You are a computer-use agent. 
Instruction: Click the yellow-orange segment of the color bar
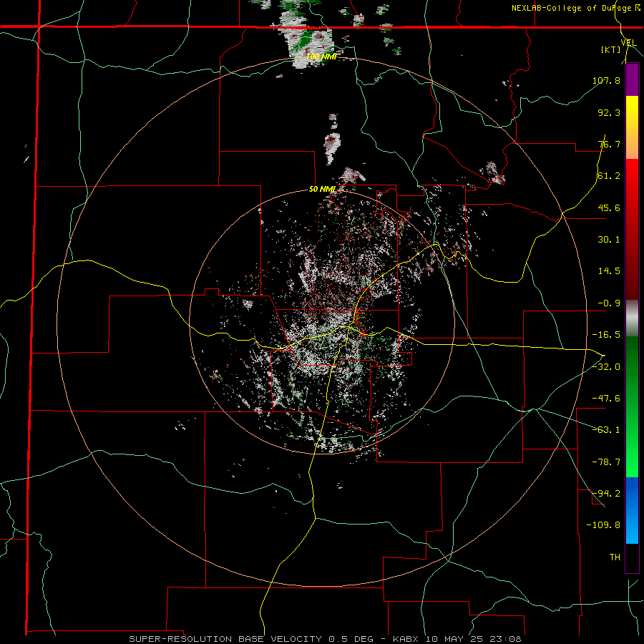pos(632,127)
